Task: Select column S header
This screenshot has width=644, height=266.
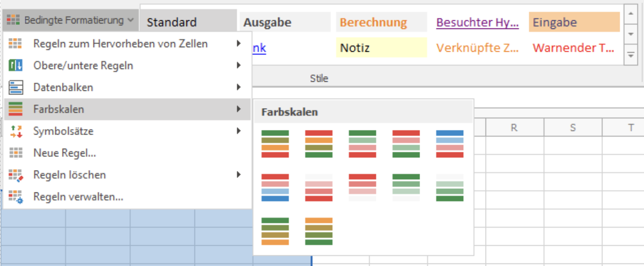Action: click(x=573, y=127)
